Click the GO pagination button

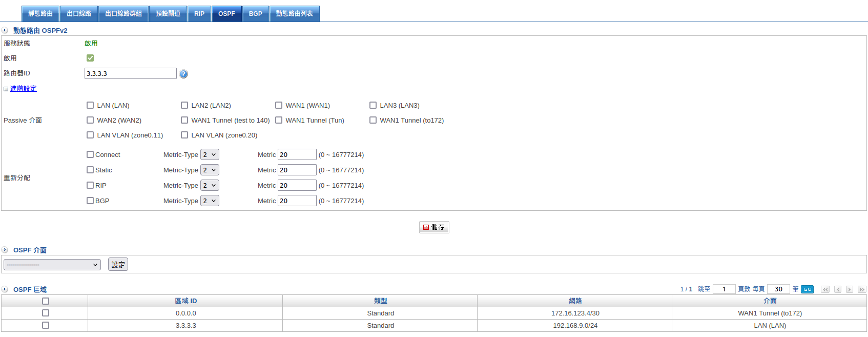click(x=807, y=289)
